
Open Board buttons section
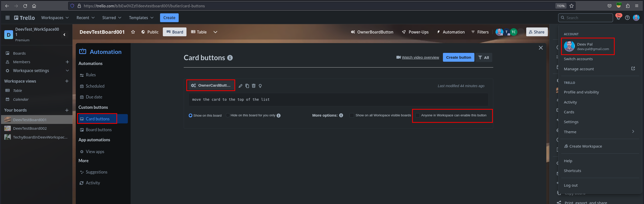(x=99, y=130)
